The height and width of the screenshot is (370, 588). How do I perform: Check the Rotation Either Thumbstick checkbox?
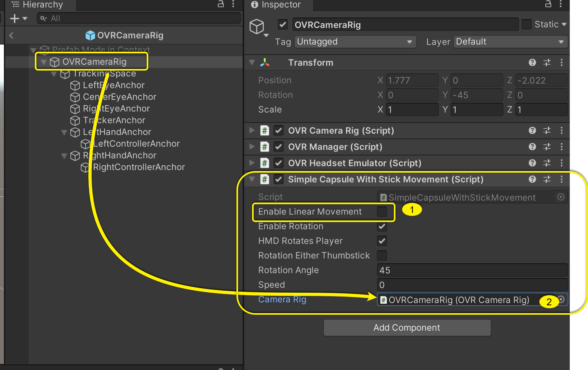[x=382, y=256]
